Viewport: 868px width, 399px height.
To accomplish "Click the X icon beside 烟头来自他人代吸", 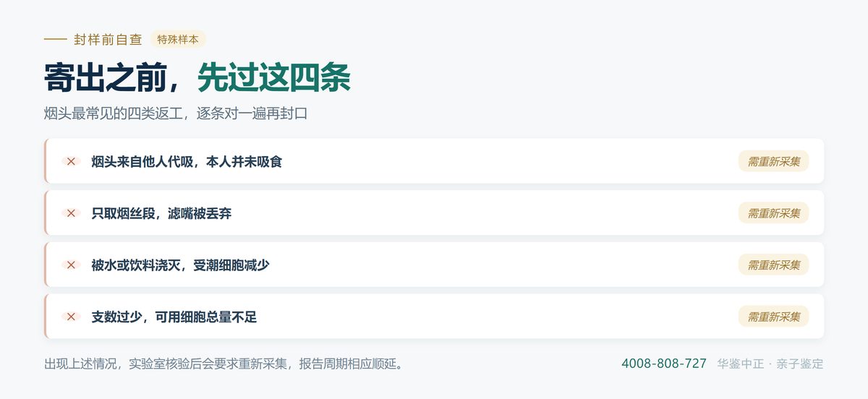I will tap(71, 161).
